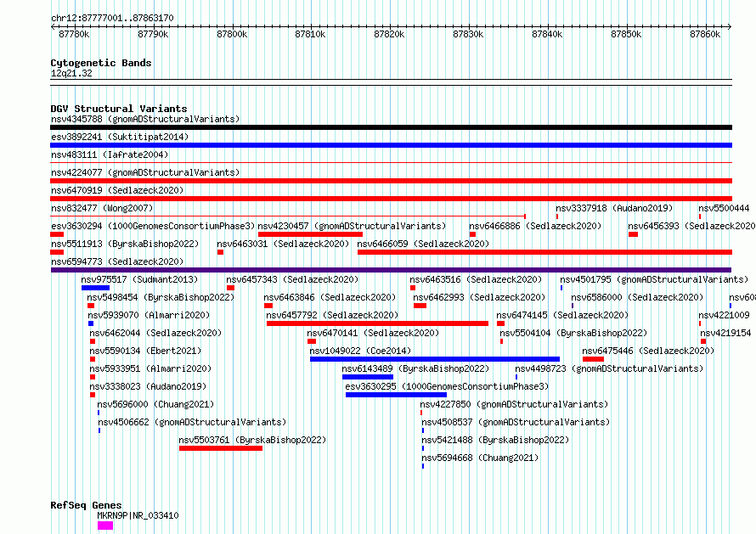Click nsv4224077 gnomADStructuralVariants label
Image resolution: width=756 pixels, height=534 pixels.
[145, 172]
